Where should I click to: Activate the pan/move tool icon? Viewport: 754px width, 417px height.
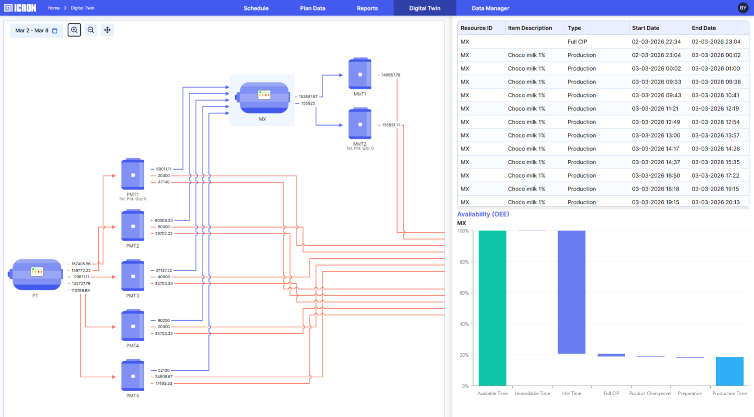[x=107, y=30]
